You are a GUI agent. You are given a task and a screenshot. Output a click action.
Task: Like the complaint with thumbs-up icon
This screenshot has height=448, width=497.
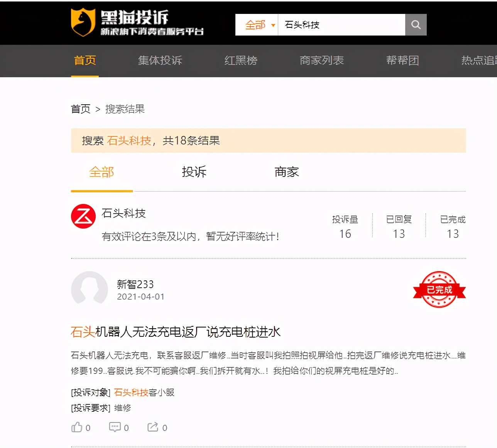[77, 427]
